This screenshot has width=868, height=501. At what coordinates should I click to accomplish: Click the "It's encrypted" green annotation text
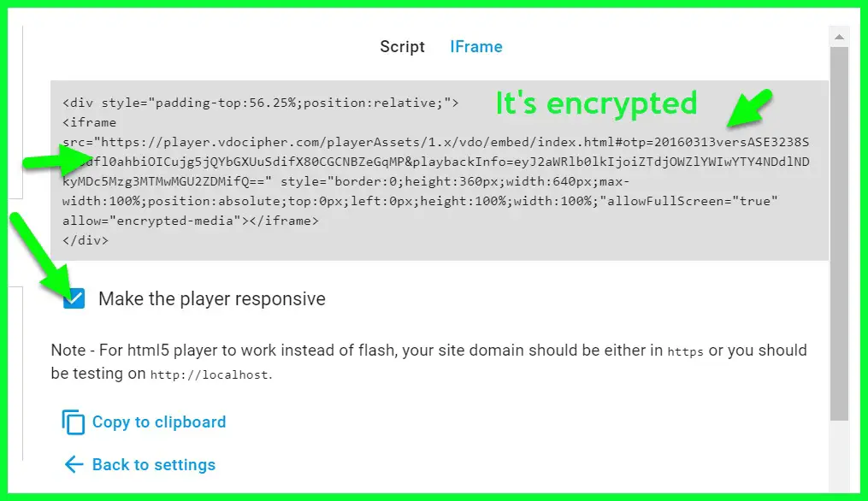point(596,103)
